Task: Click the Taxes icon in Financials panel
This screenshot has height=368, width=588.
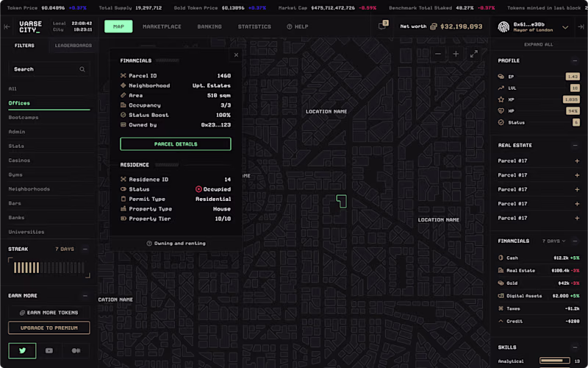Action: [x=501, y=308]
